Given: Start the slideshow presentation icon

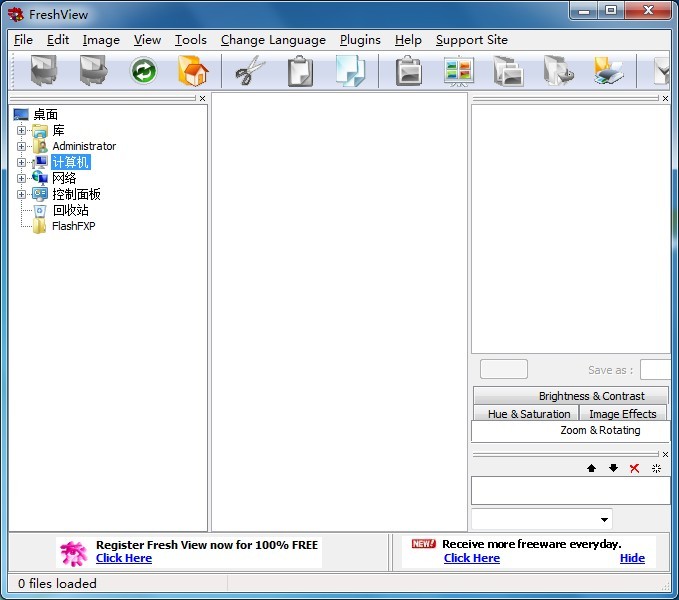Looking at the screenshot, I should coord(459,71).
